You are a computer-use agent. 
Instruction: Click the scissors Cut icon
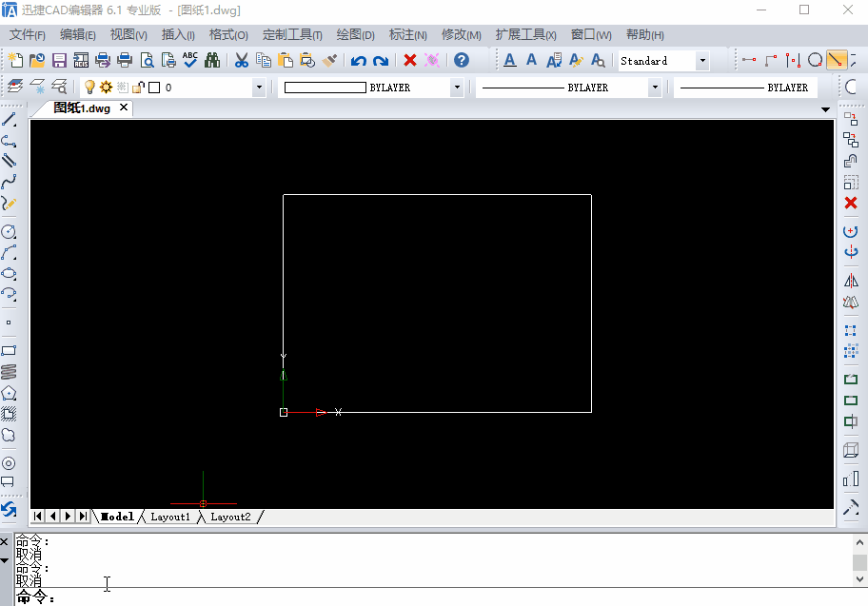pos(242,60)
